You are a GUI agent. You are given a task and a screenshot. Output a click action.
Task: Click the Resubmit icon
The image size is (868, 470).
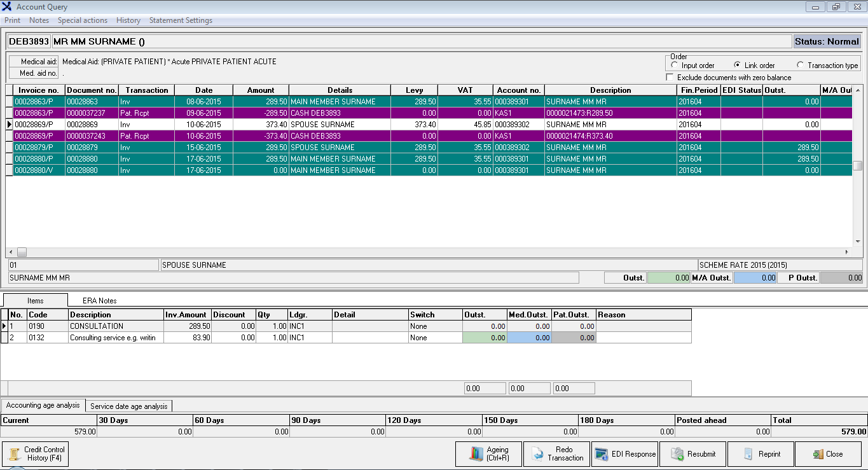click(678, 454)
